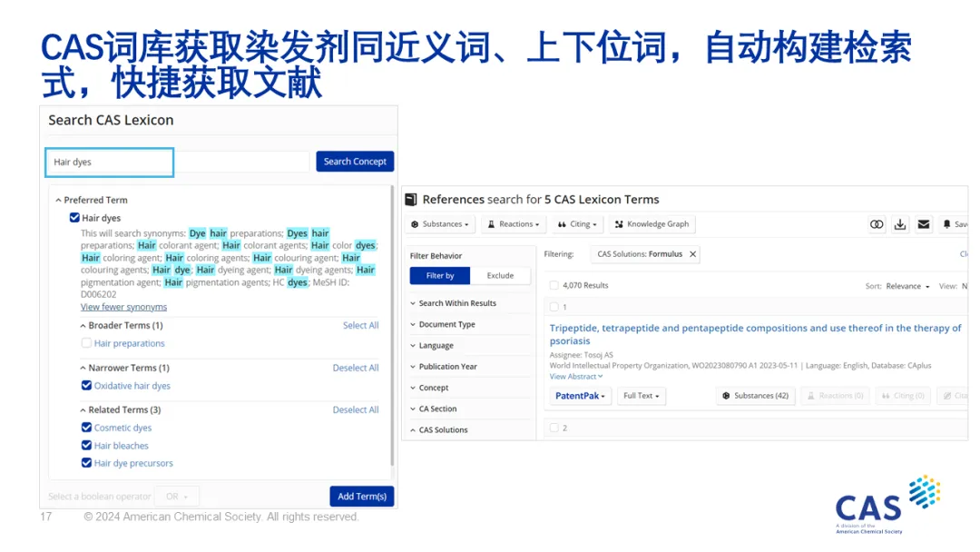Uncheck Oxidative hair dyes checkbox
980x552 pixels.
pos(86,385)
